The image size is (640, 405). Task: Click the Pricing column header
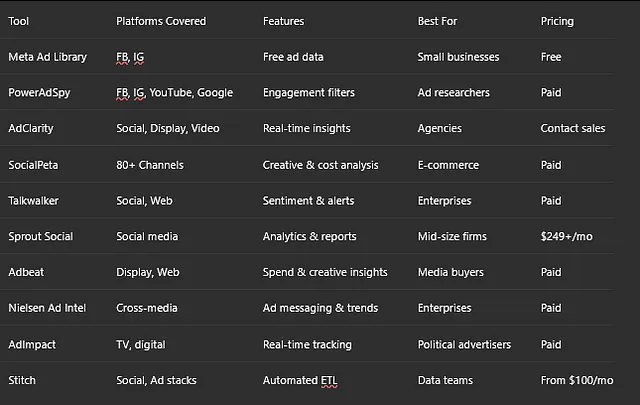point(557,21)
